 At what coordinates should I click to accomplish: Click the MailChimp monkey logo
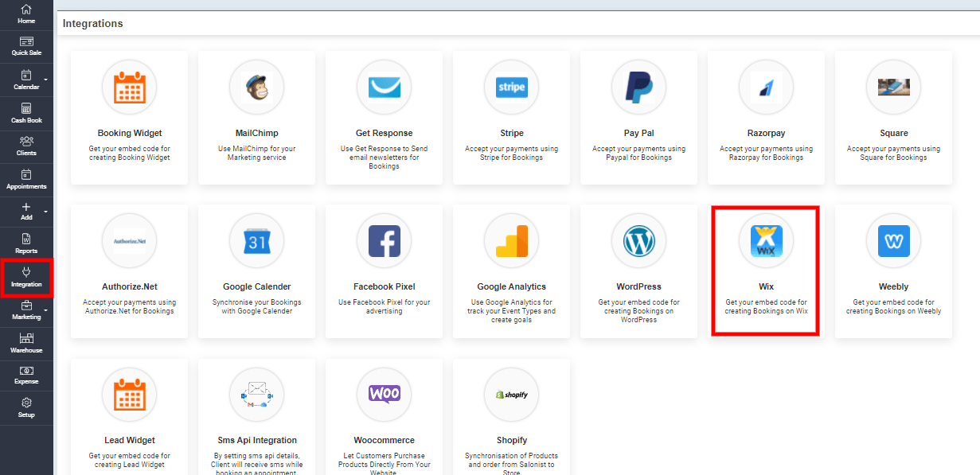tap(257, 88)
